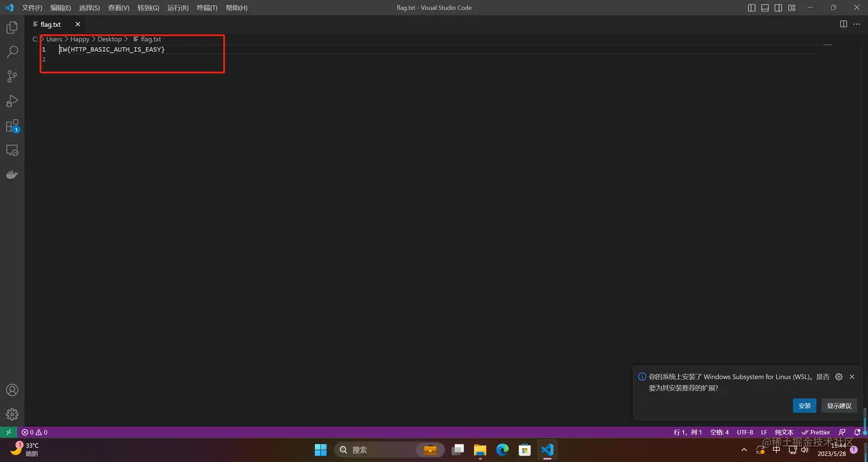The image size is (868, 462).
Task: Open the volume speaker tray icon
Action: 804,450
